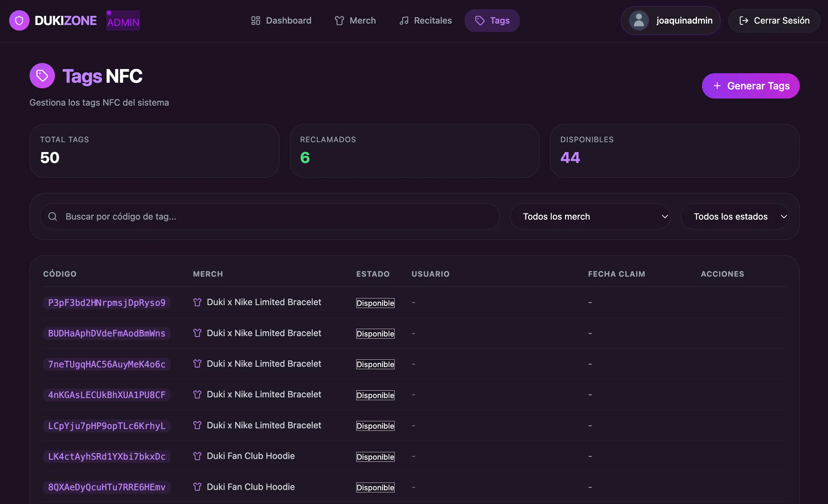This screenshot has width=828, height=504.
Task: Click the Disponible badge for 7neTUgqHAC56AuyMeK4o6c
Action: click(375, 364)
